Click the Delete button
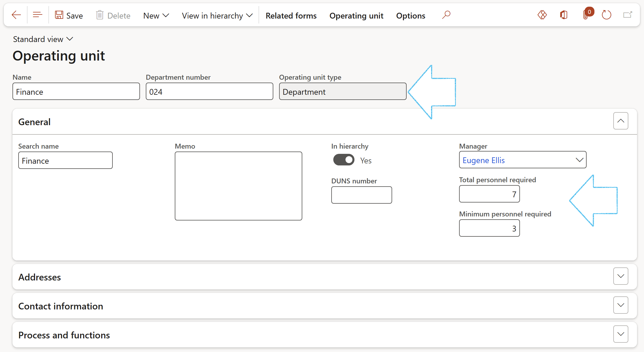This screenshot has height=352, width=644. coord(113,15)
